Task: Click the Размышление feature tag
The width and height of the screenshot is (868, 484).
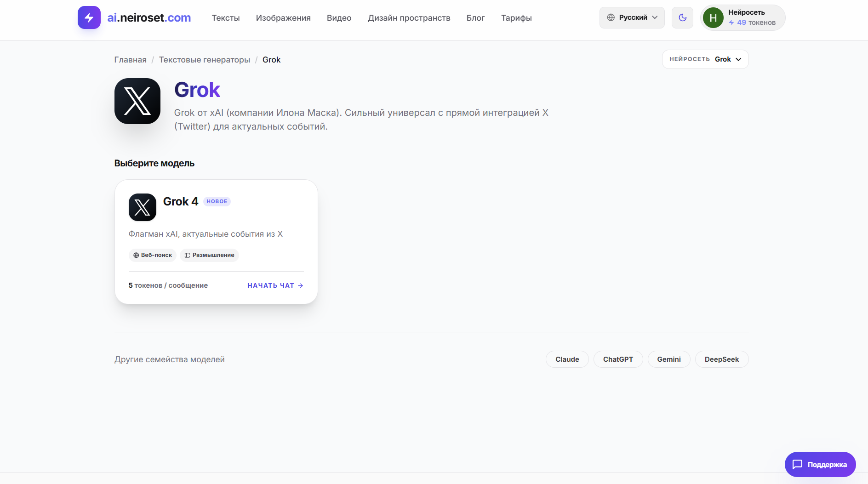Action: (209, 255)
